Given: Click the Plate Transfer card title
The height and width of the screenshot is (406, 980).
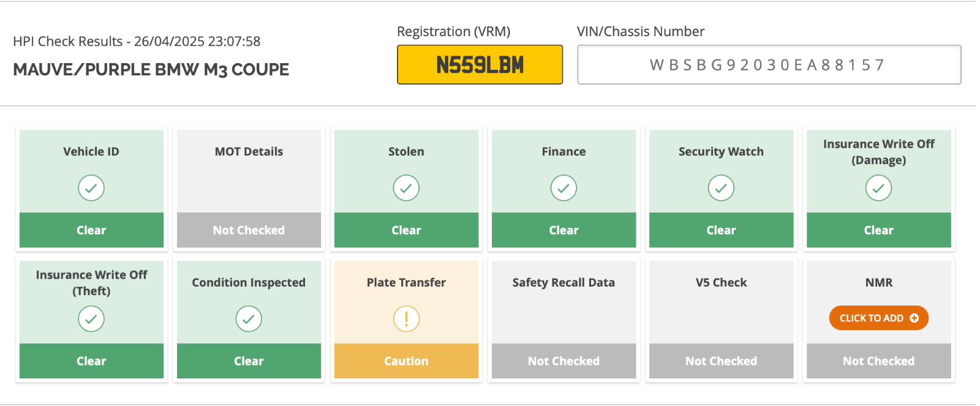Looking at the screenshot, I should click(406, 282).
